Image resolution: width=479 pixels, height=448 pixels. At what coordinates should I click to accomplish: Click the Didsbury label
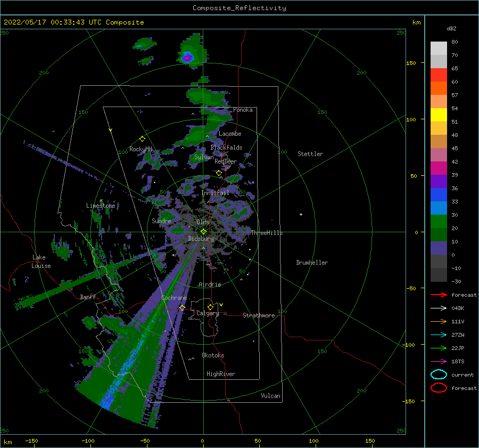(x=201, y=239)
